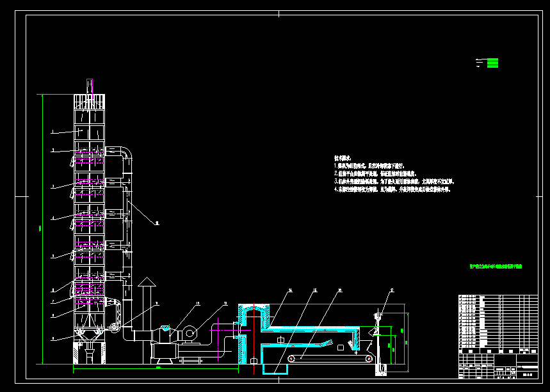This screenshot has width=550, height=392.
Task: Select the conveyor belt under the furnace
Action: pyautogui.click(x=330, y=359)
